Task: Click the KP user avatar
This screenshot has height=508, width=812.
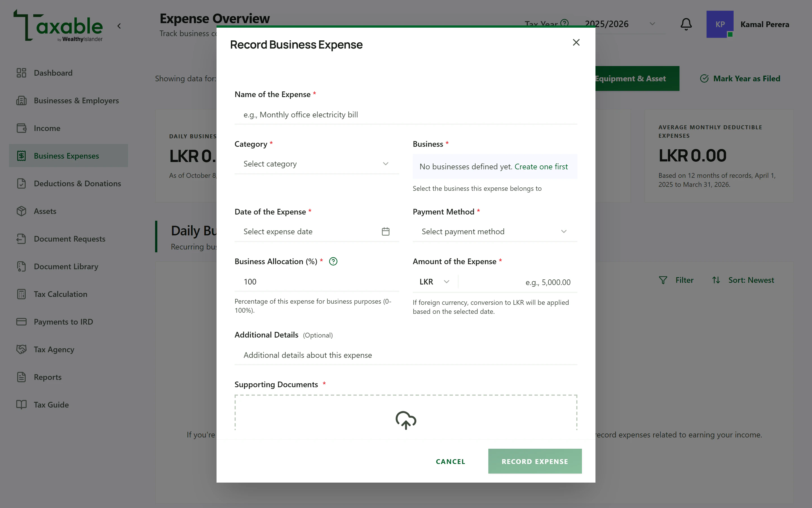Action: pyautogui.click(x=720, y=24)
